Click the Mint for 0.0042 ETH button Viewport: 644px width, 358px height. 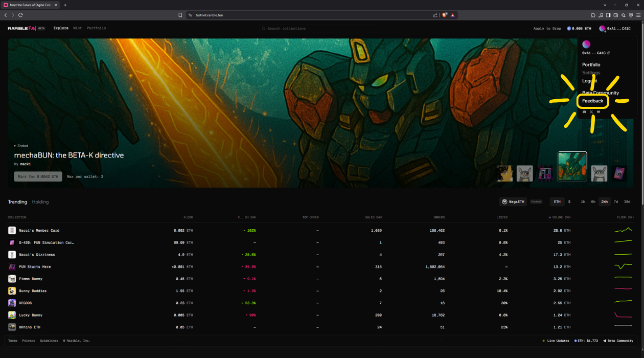(38, 177)
